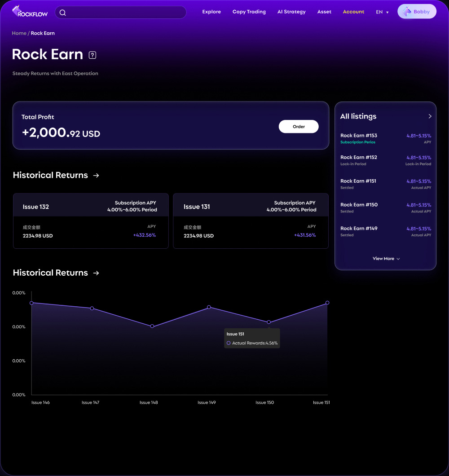The height and width of the screenshot is (476, 449).
Task: Click the Rockflow logo
Action: coord(30,12)
